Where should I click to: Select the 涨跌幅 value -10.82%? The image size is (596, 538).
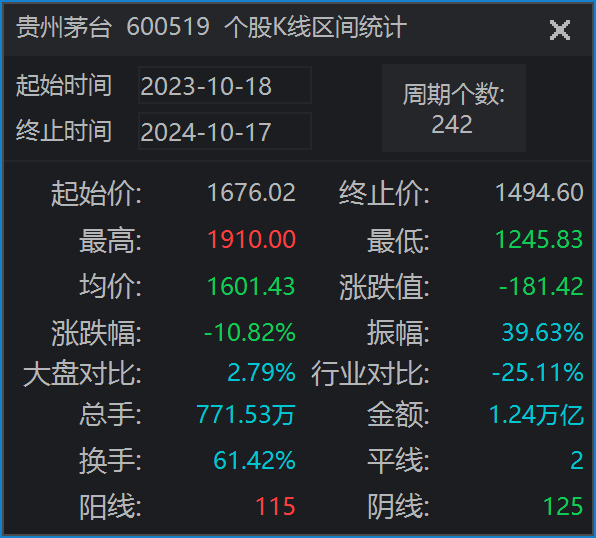pyautogui.click(x=250, y=332)
